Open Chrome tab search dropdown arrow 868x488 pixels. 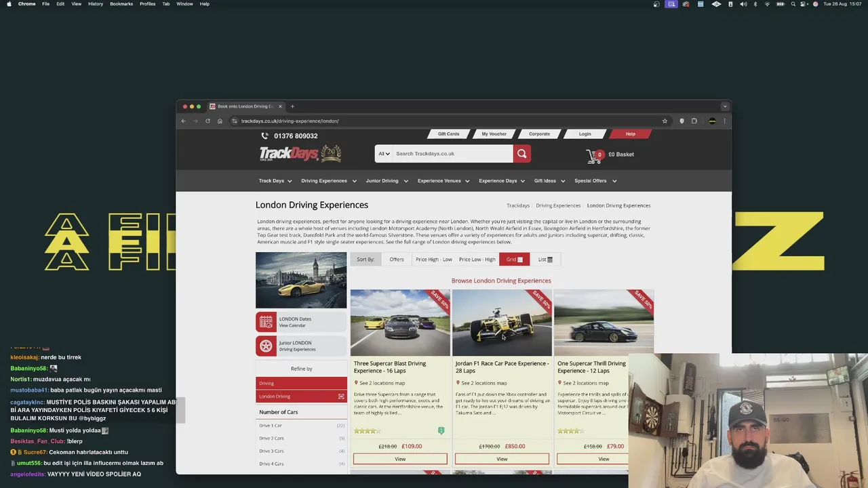(x=725, y=106)
